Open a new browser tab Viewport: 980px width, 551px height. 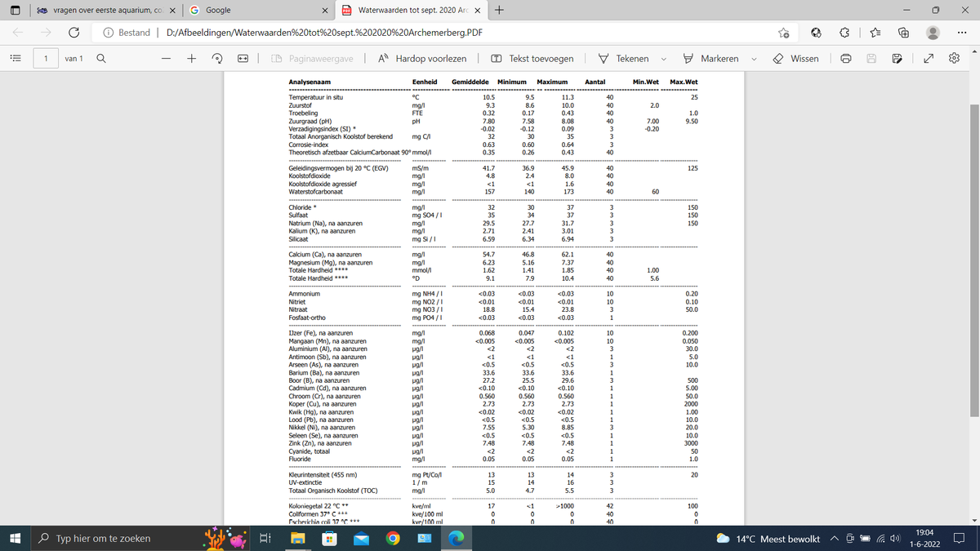click(500, 10)
